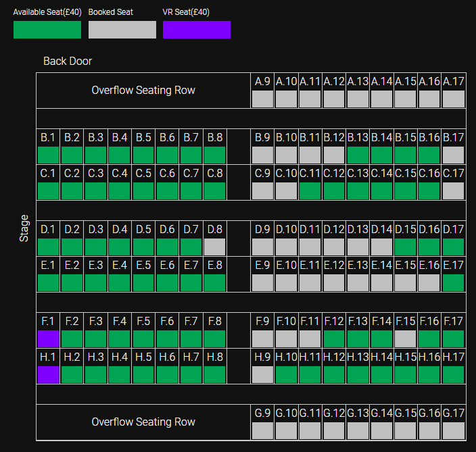Viewport: 476px width, 452px height.
Task: Select green seat C.8
Action: click(x=214, y=191)
